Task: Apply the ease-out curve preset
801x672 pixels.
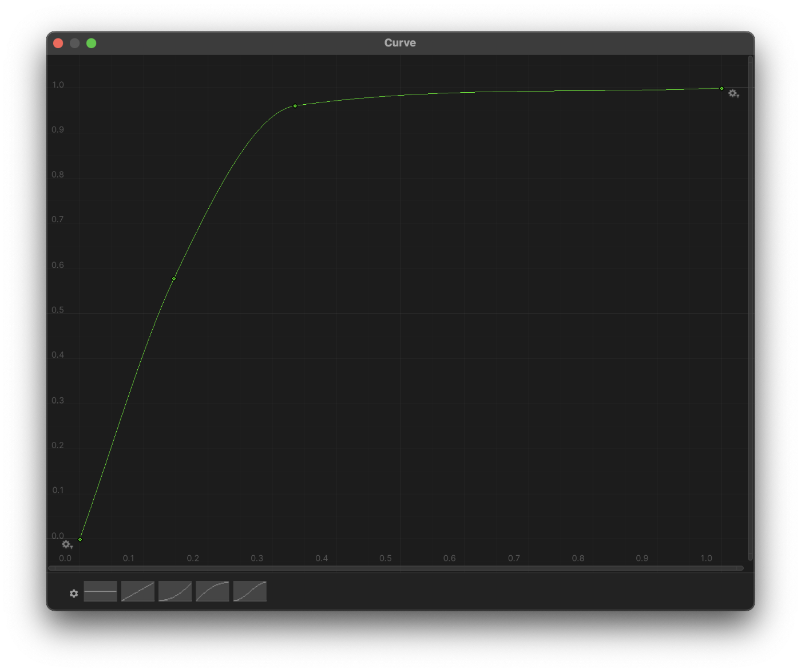Action: click(x=212, y=591)
